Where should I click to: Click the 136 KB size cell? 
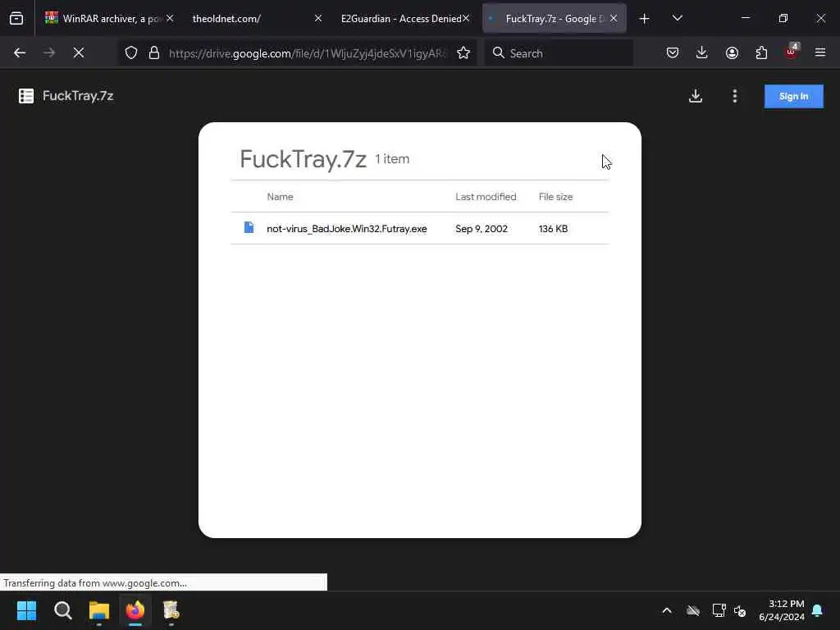pos(553,229)
